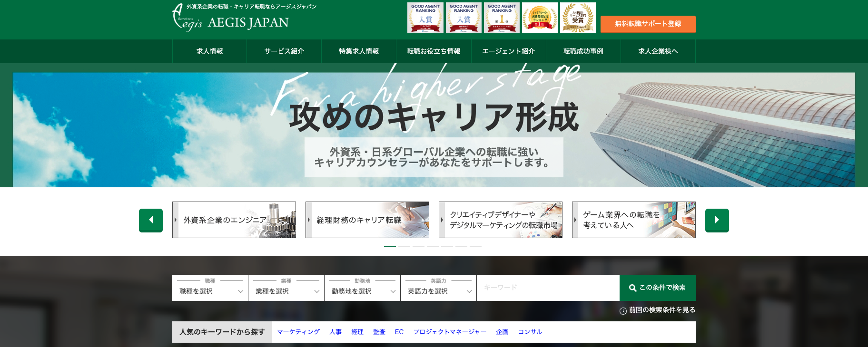This screenshot has height=347, width=868.
Task: Click 人事 keyword link
Action: (x=335, y=332)
